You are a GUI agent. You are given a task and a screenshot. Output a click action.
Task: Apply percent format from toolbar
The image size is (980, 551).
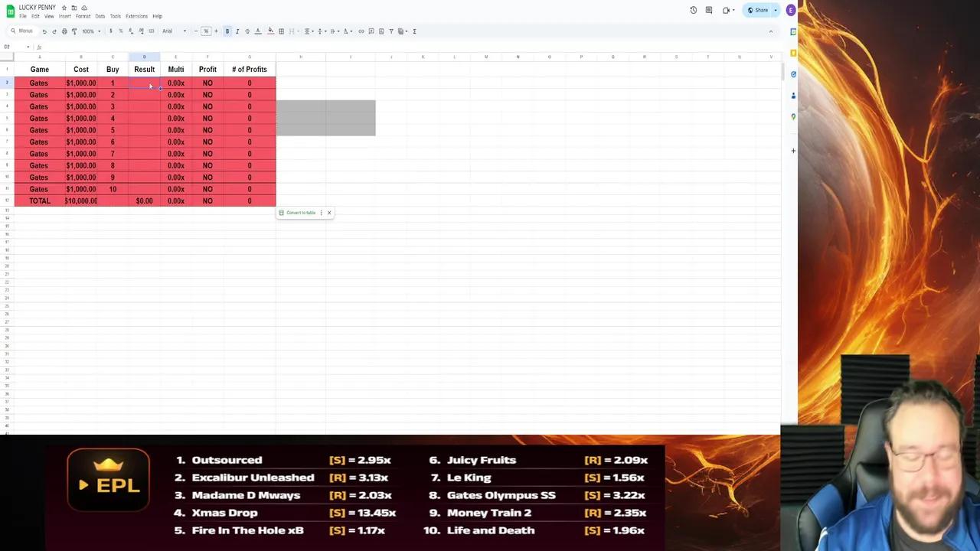pos(120,31)
